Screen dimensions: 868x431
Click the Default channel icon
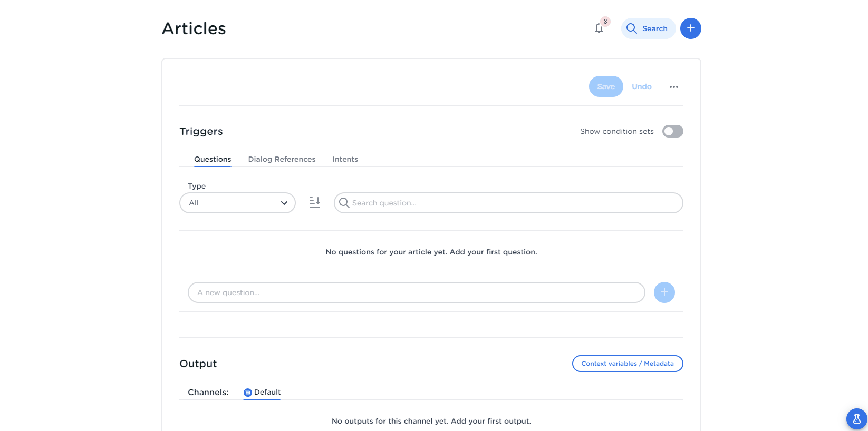[247, 393]
